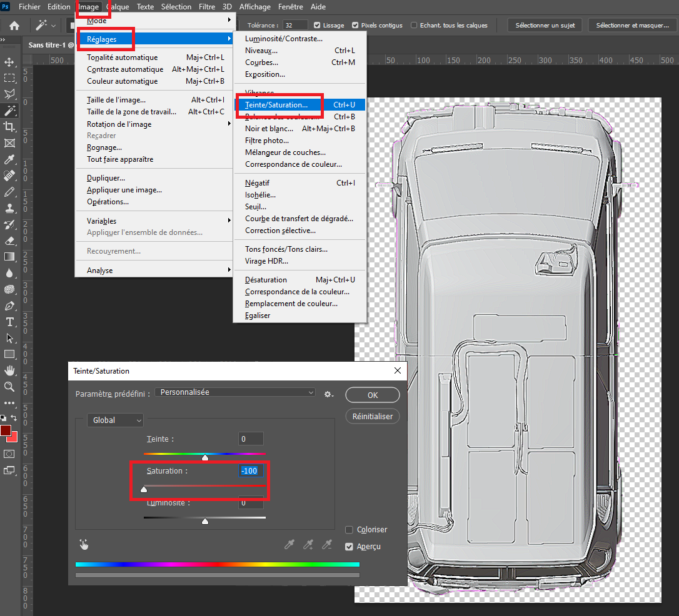The width and height of the screenshot is (679, 616).
Task: Click the Réinitialiser button
Action: 372,416
